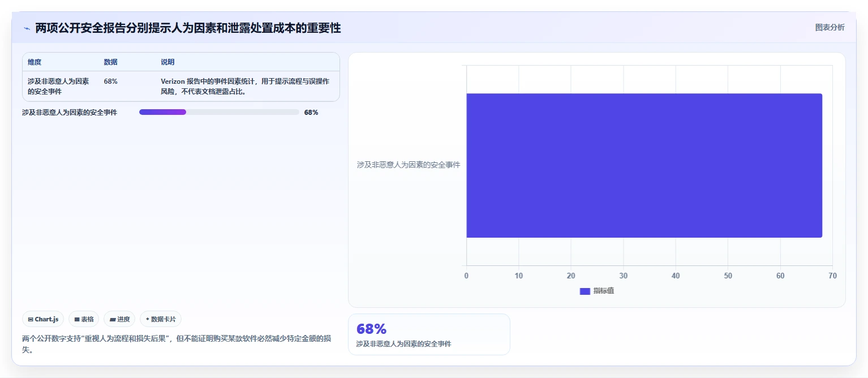
Task: Click the 说明 column header
Action: click(x=168, y=62)
